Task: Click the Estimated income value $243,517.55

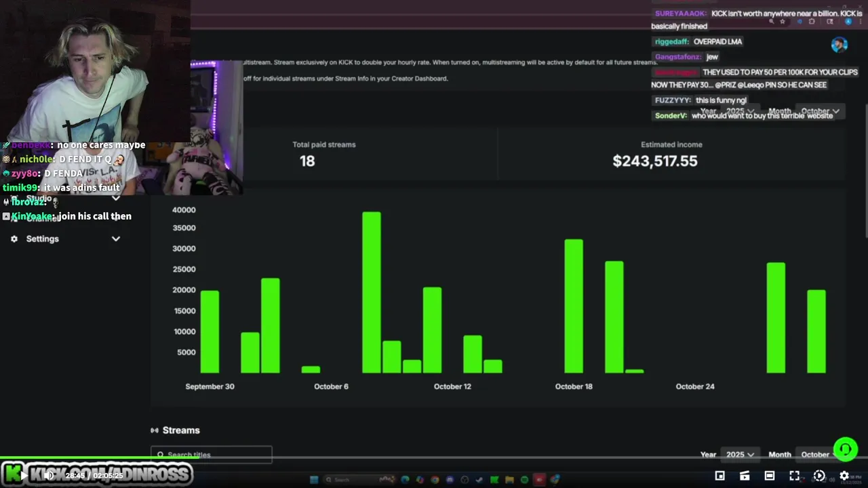Action: click(x=655, y=161)
